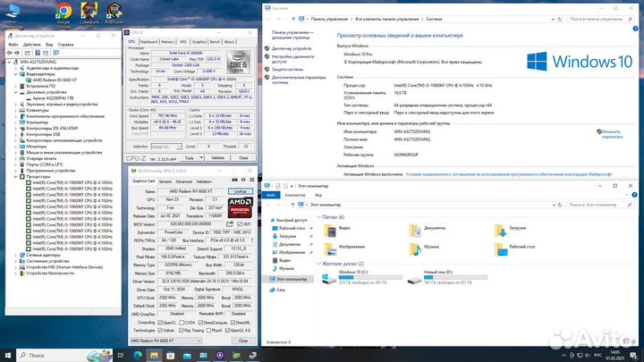Open the Изображения folder icon
Screen dimensions: 644x362
click(330, 249)
